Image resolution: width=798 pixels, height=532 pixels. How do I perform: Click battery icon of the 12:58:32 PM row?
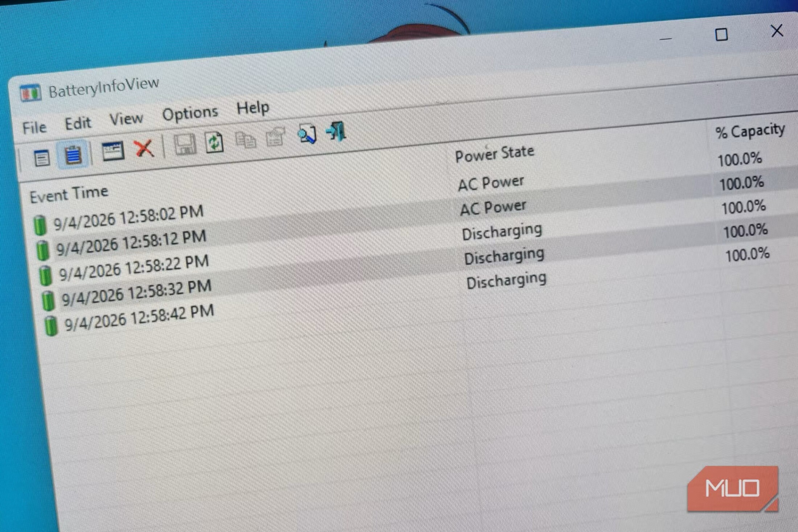[x=48, y=300]
